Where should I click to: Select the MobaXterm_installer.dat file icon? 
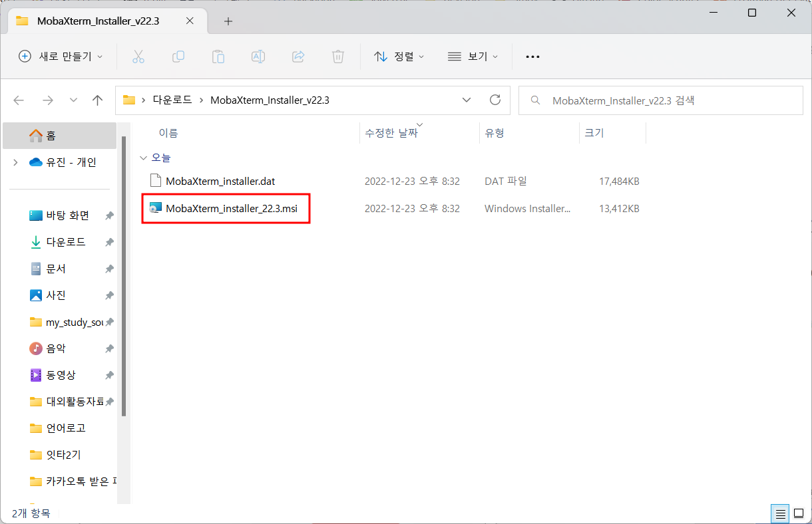click(155, 180)
